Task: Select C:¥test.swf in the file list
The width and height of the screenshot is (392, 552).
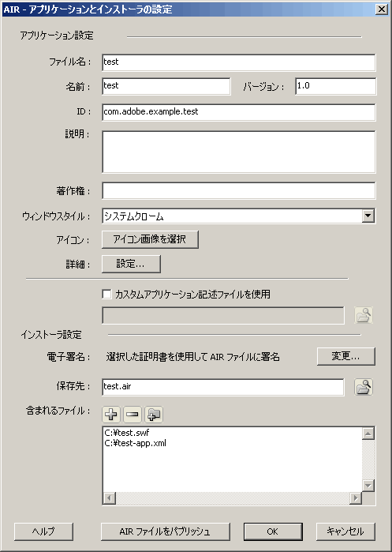Action: (127, 433)
